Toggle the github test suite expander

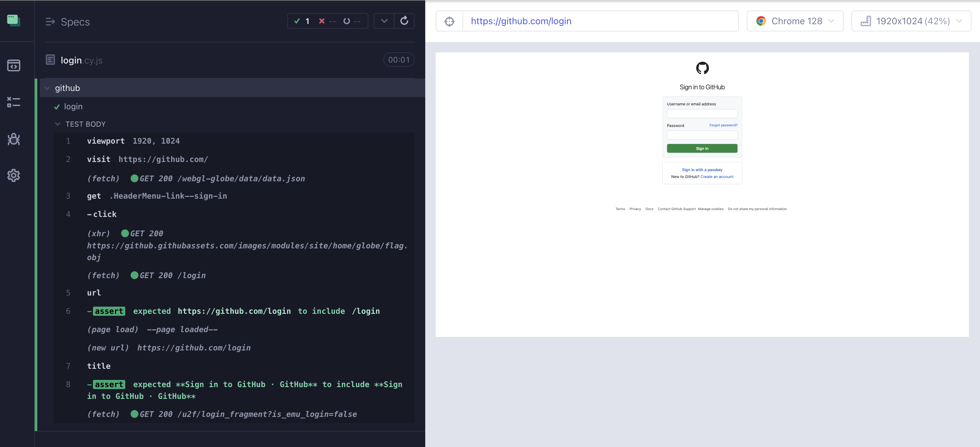click(x=47, y=87)
